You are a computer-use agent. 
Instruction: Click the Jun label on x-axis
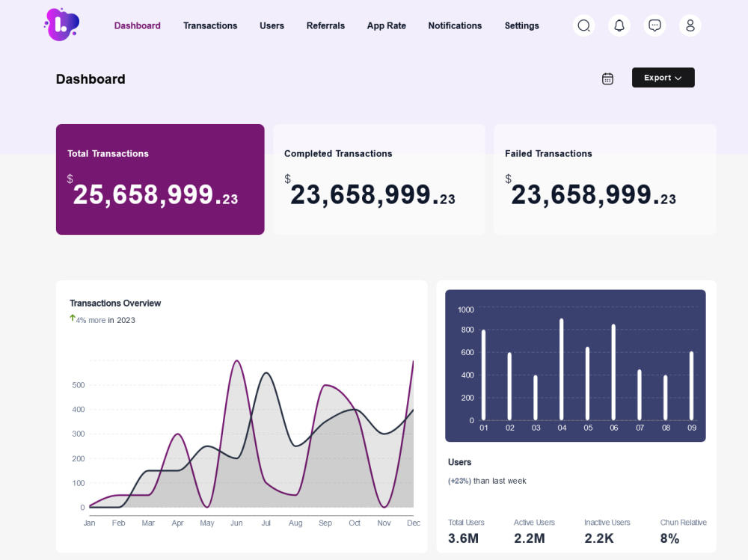click(x=236, y=523)
